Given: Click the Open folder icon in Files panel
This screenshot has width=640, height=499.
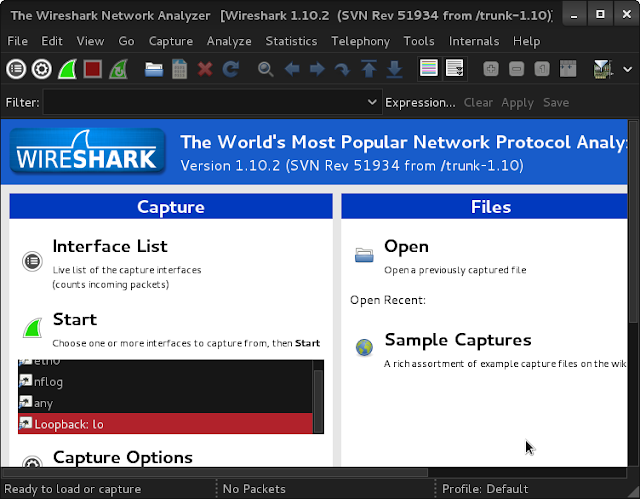Looking at the screenshot, I should point(364,255).
